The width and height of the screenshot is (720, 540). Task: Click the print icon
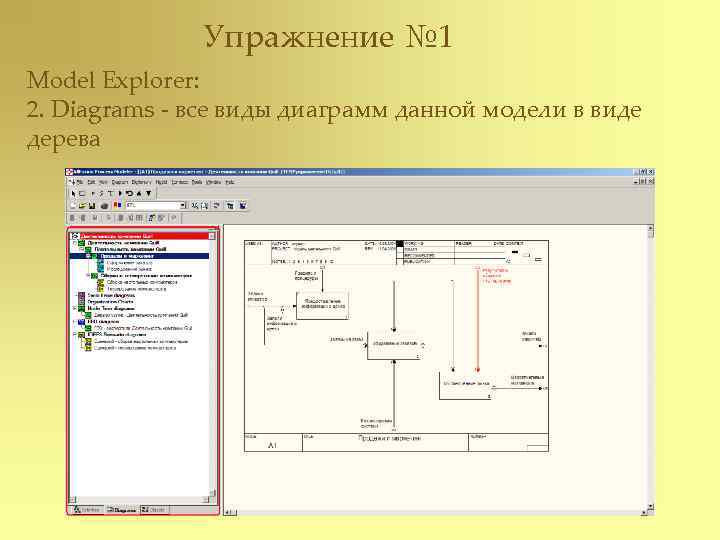[104, 205]
